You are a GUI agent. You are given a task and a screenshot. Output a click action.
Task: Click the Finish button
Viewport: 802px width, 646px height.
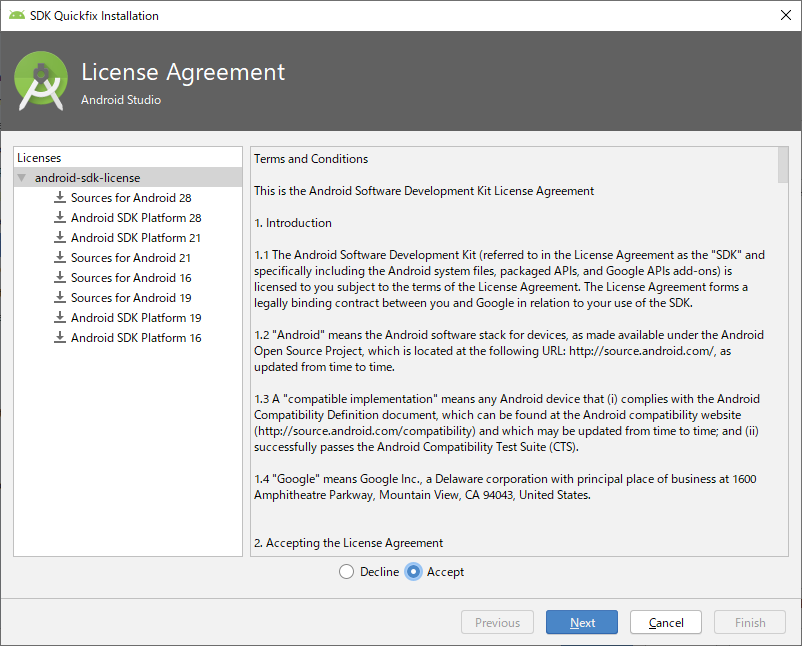(x=750, y=622)
